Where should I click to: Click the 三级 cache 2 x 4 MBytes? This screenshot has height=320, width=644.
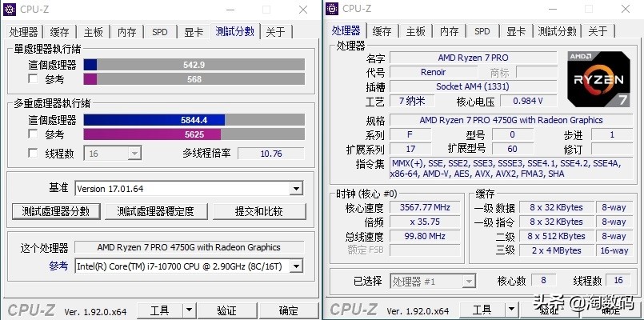click(557, 250)
